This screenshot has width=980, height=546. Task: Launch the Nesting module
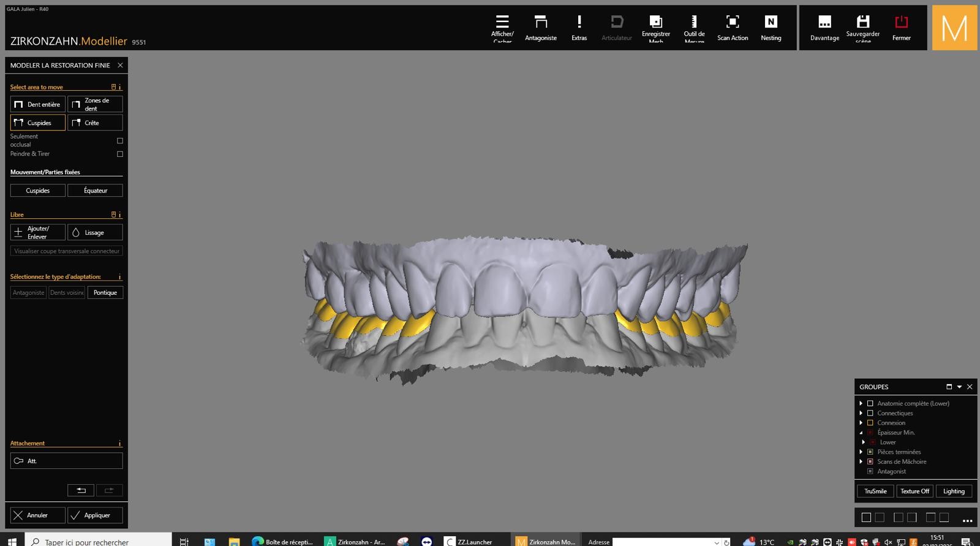click(771, 28)
